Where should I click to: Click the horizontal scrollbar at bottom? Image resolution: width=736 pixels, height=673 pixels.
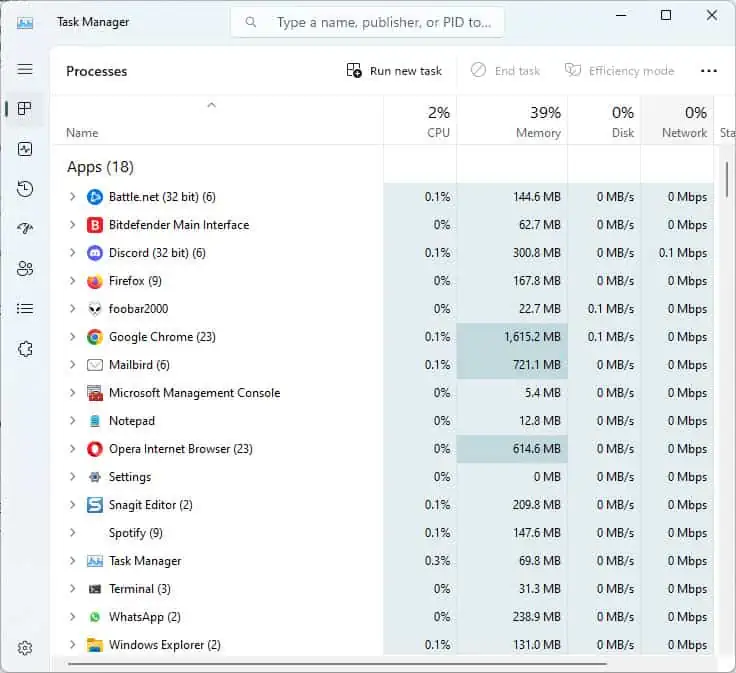coord(337,664)
